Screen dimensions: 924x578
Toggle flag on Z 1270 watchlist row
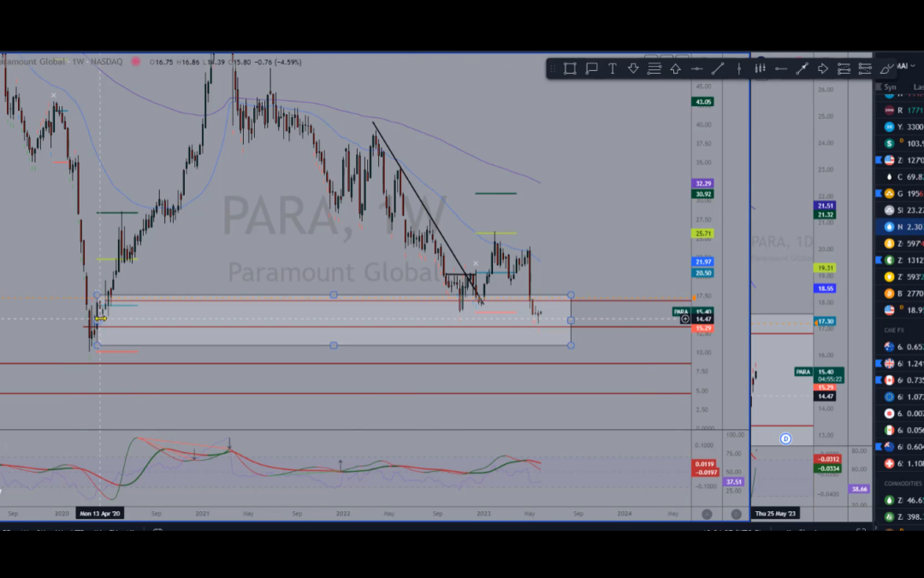point(879,160)
